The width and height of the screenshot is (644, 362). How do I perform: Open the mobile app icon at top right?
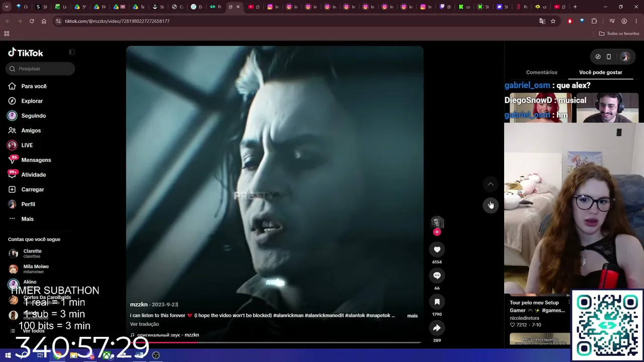tap(609, 57)
